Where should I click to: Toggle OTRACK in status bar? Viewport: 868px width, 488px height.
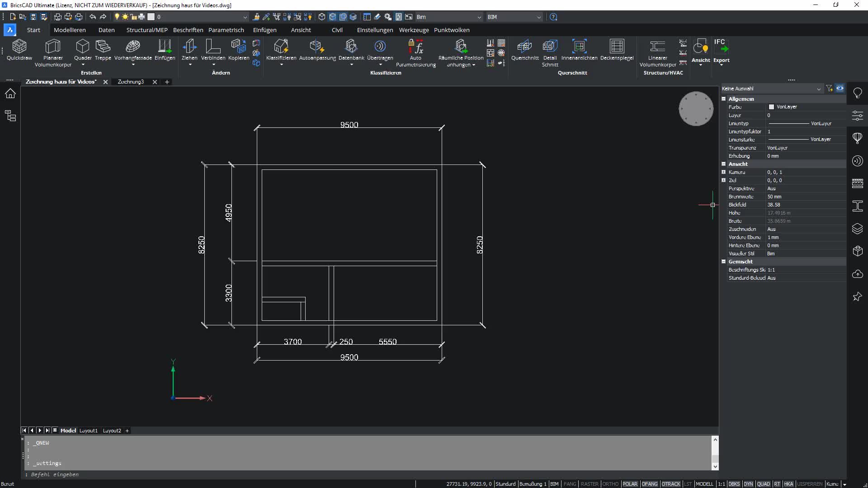[671, 484]
